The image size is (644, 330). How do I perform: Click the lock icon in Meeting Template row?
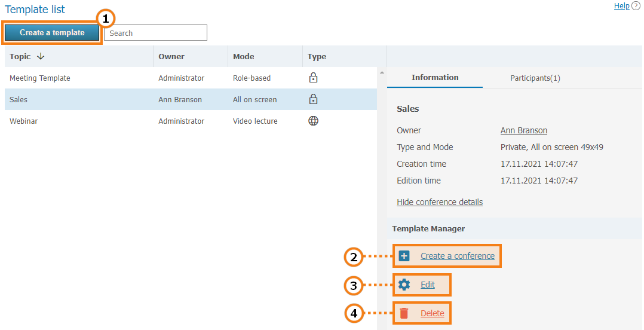pyautogui.click(x=313, y=78)
